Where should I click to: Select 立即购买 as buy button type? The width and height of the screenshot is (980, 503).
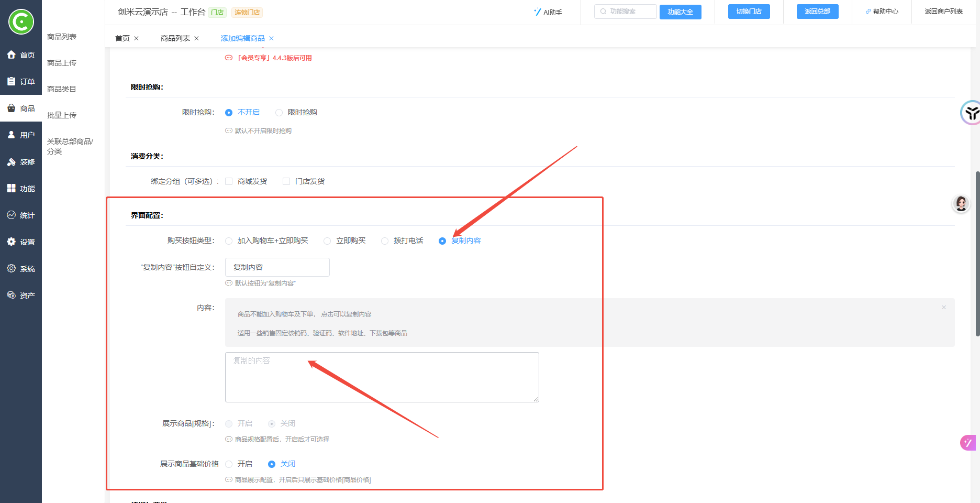[x=327, y=241]
